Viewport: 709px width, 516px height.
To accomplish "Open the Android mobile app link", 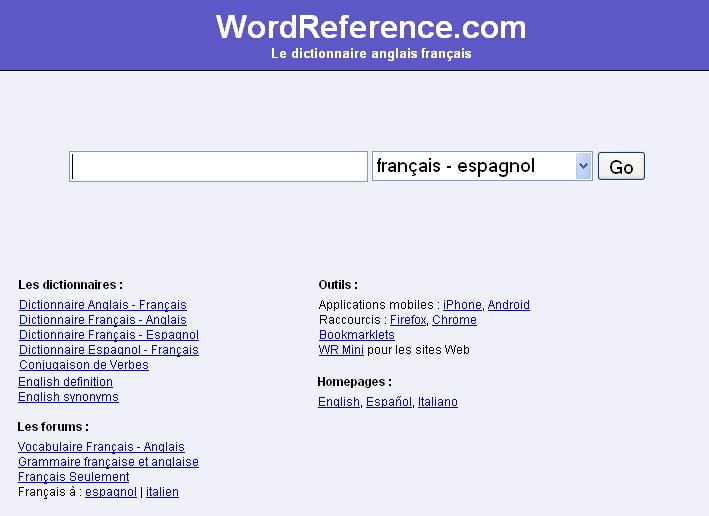I will tap(509, 305).
